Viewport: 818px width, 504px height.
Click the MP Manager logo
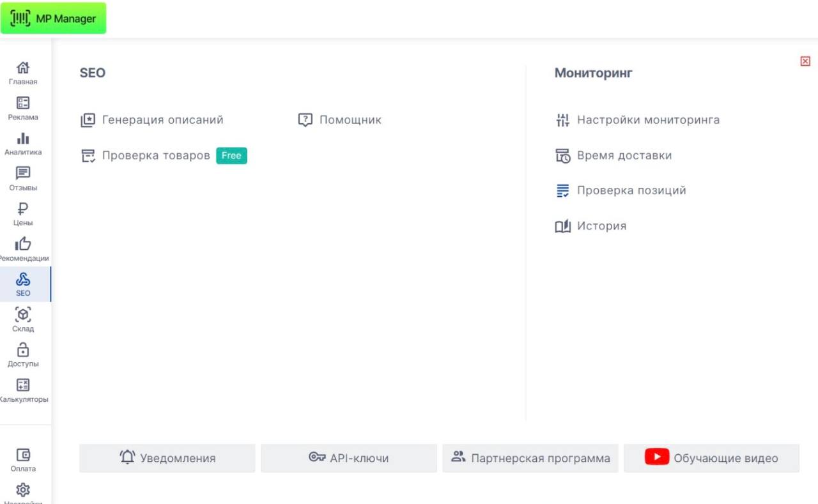point(54,19)
